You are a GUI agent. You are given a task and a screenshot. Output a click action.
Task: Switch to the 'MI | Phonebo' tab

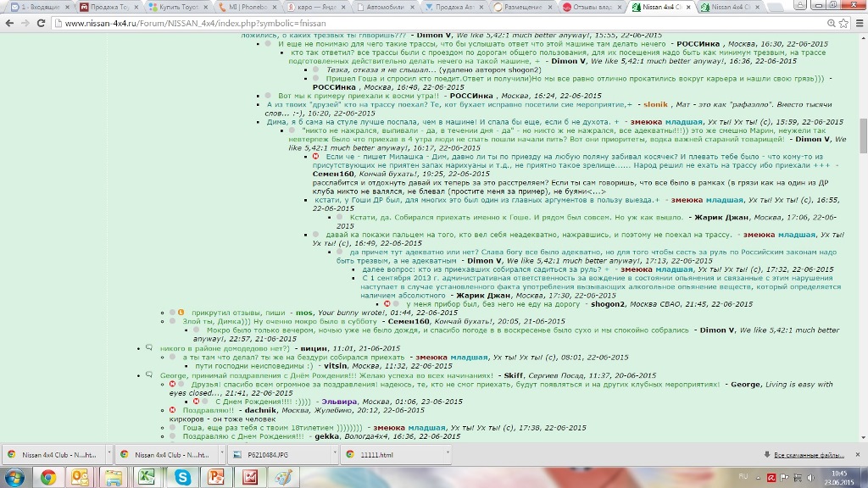(x=248, y=7)
